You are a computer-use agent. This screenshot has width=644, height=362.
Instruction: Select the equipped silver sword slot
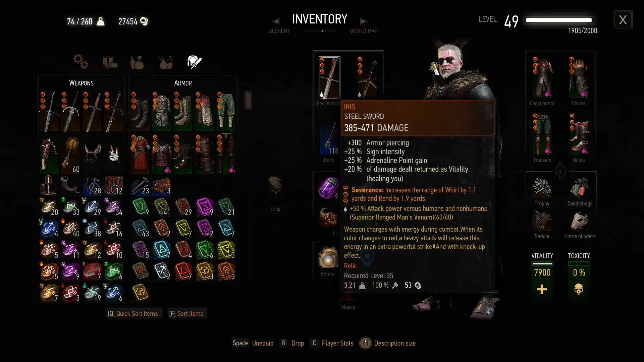(367, 77)
